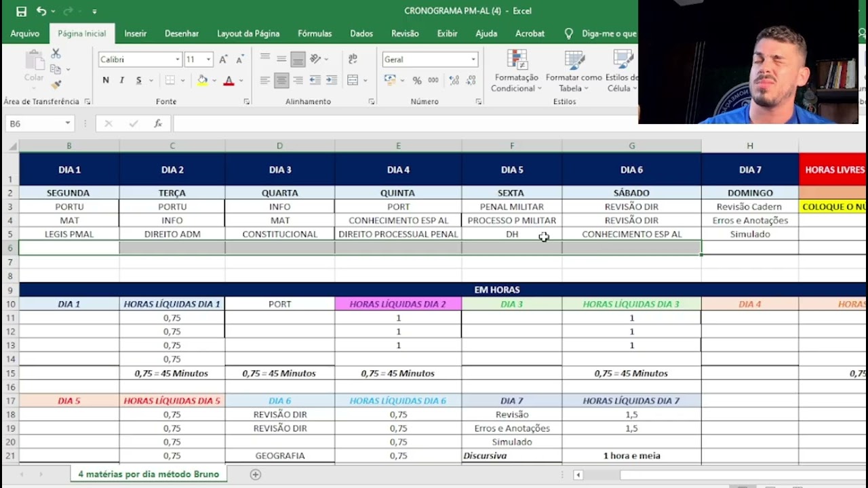Switch to the Exibir tab
The width and height of the screenshot is (868, 488).
(447, 33)
